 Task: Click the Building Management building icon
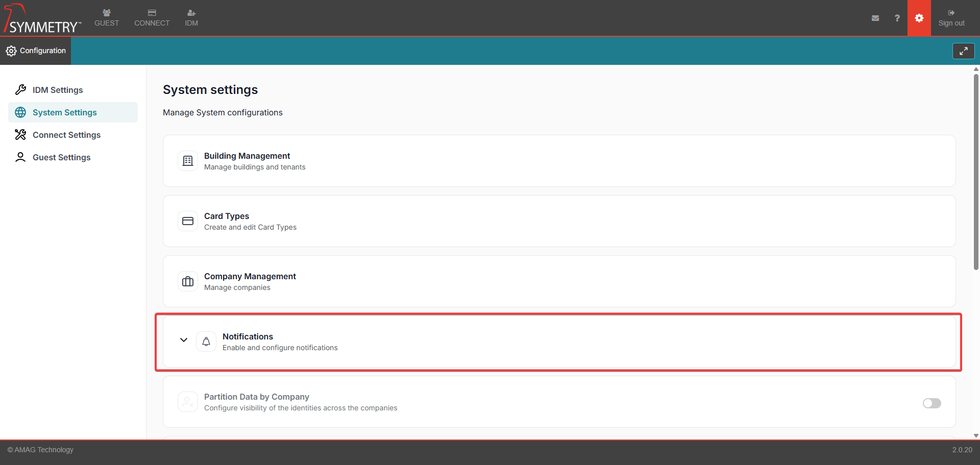pos(188,161)
